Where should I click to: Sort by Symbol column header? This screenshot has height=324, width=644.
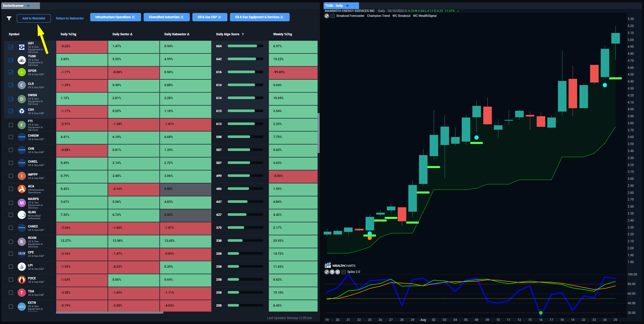(x=14, y=34)
